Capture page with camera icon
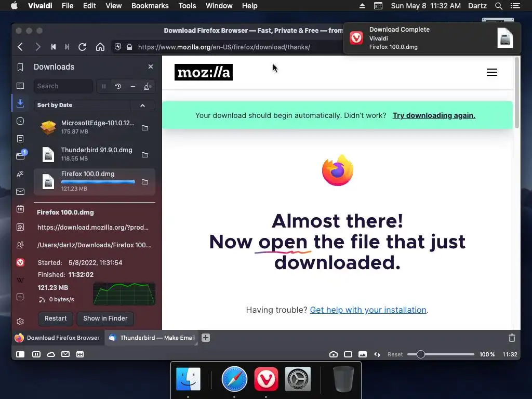Viewport: 532px width, 399px height. click(334, 354)
